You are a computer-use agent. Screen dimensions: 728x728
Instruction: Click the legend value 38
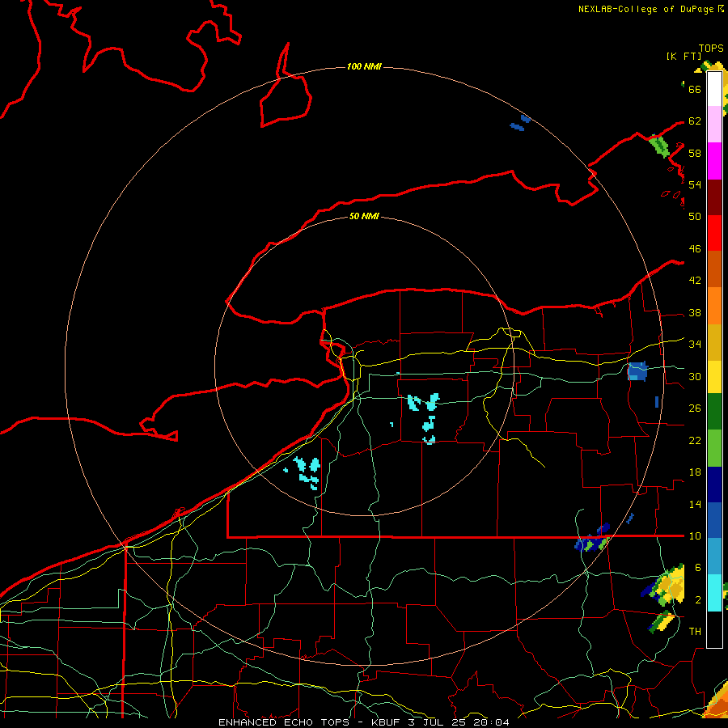pos(695,313)
